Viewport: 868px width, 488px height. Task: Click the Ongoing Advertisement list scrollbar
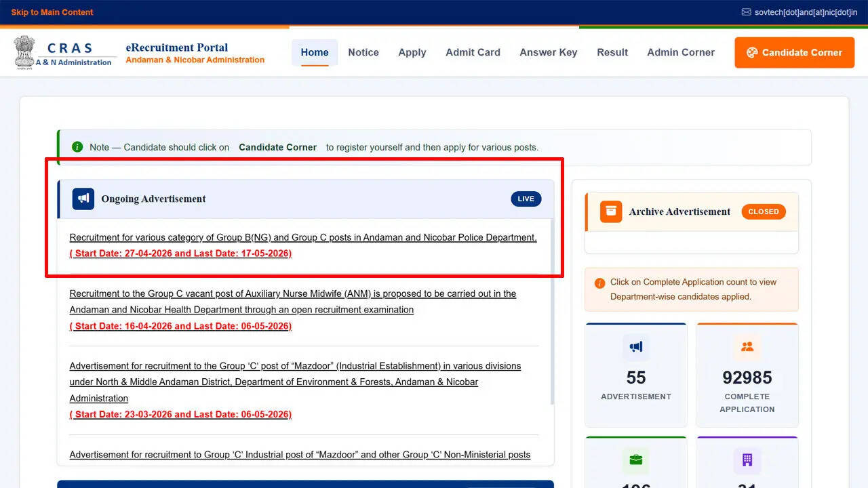tap(553, 312)
